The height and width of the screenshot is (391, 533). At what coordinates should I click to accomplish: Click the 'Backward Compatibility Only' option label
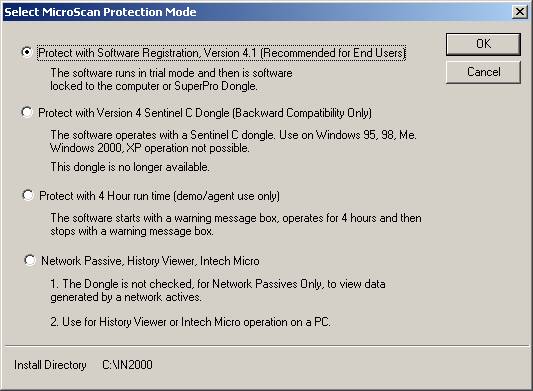click(205, 113)
